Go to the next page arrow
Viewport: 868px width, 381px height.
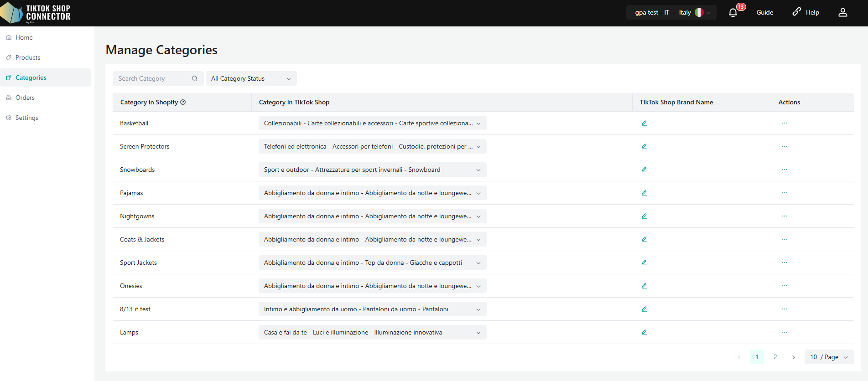point(794,357)
